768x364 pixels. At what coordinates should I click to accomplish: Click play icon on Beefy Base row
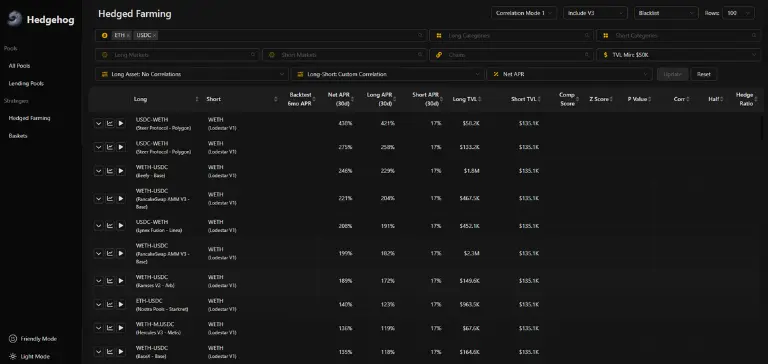click(120, 171)
